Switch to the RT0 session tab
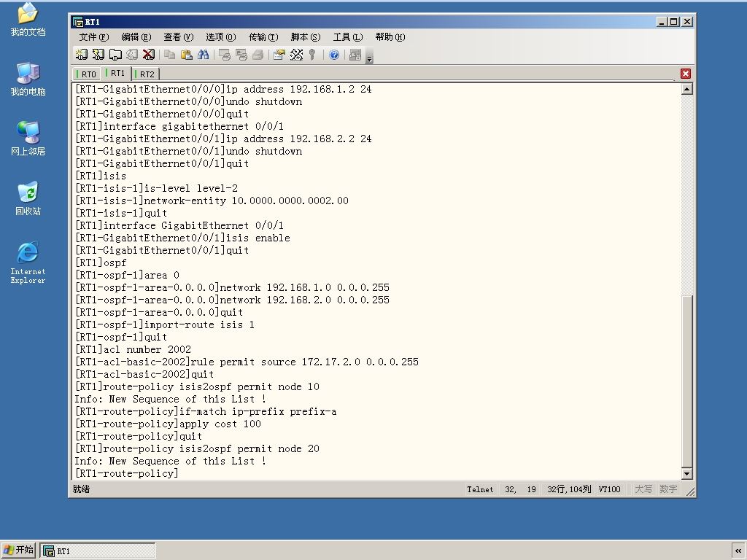Viewport: 747px width, 560px height. tap(88, 74)
